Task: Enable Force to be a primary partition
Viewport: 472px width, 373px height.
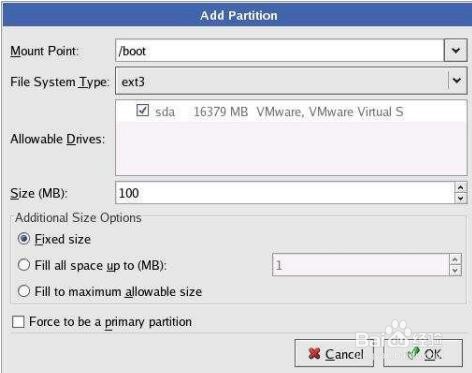Action: [18, 322]
